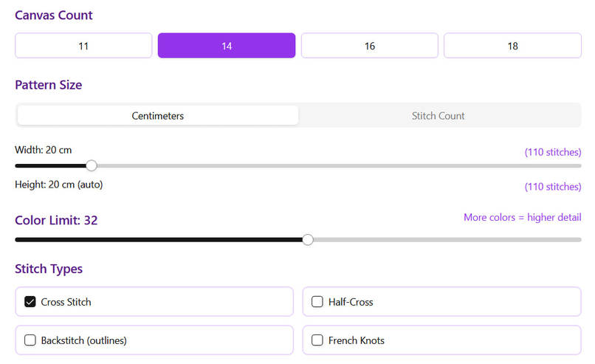Enable the Backstitch (outlines) checkbox
This screenshot has height=364, width=595.
pyautogui.click(x=30, y=340)
